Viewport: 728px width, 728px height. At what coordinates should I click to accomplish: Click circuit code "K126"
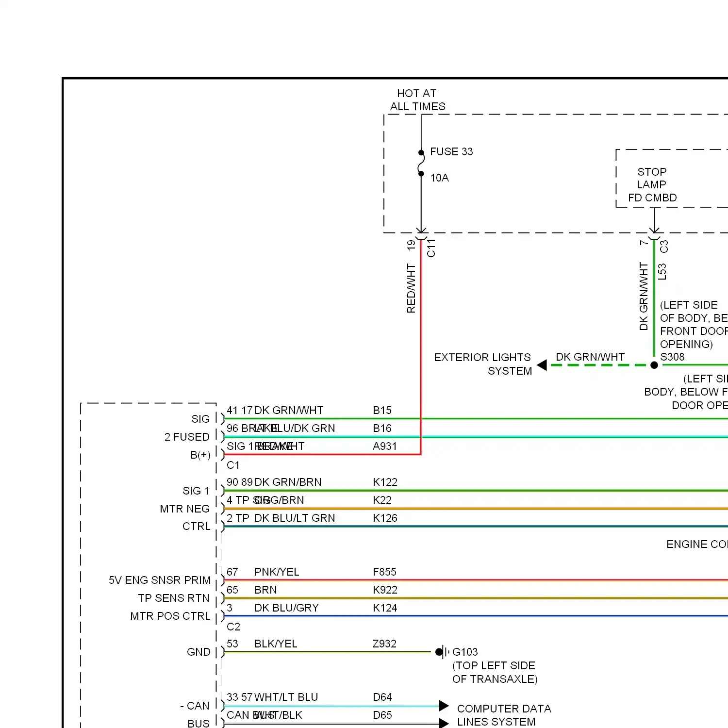pyautogui.click(x=385, y=518)
